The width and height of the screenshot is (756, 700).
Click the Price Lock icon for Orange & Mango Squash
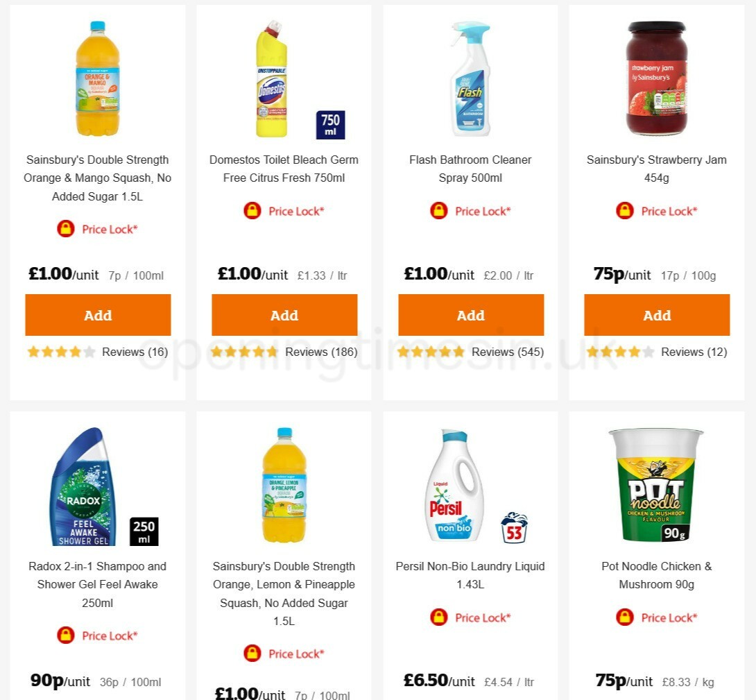click(x=66, y=229)
